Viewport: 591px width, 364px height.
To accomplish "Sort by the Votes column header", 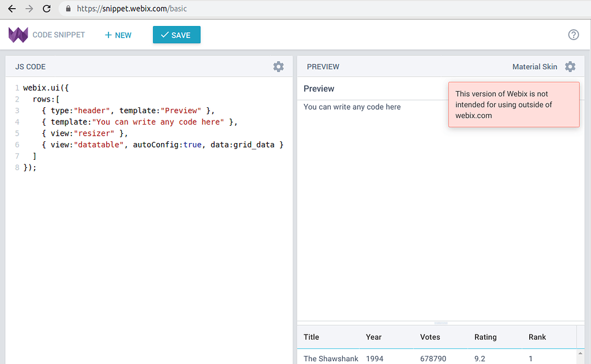I will point(440,337).
